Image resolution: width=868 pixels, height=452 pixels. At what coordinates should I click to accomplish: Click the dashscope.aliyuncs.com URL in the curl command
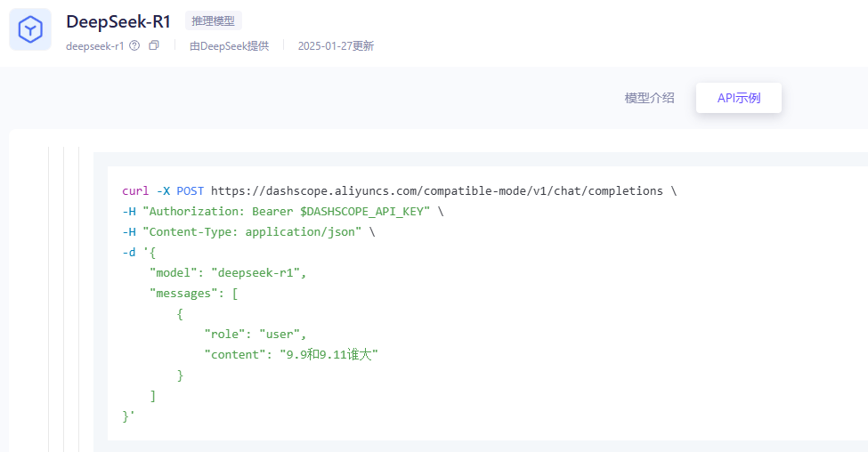coord(437,191)
